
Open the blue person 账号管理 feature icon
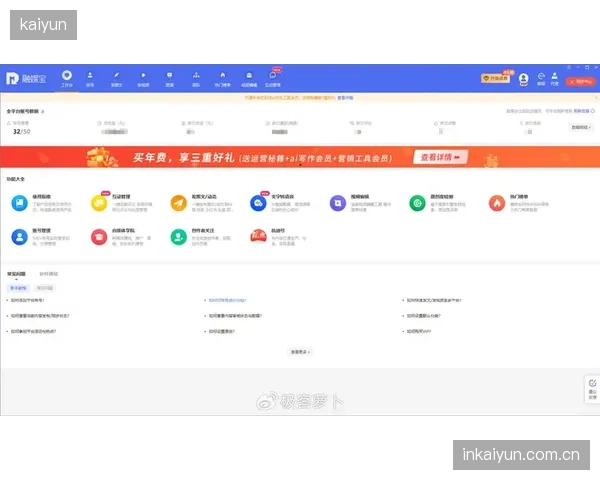click(20, 237)
